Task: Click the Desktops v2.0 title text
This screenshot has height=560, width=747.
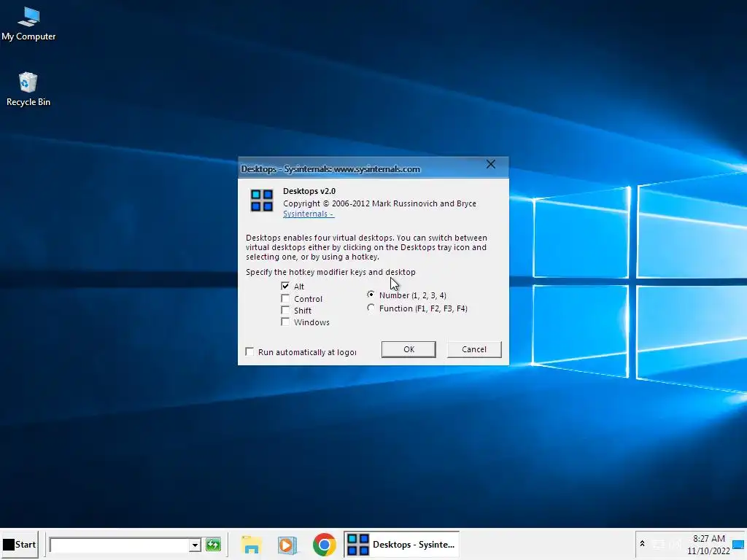Action: tap(309, 191)
